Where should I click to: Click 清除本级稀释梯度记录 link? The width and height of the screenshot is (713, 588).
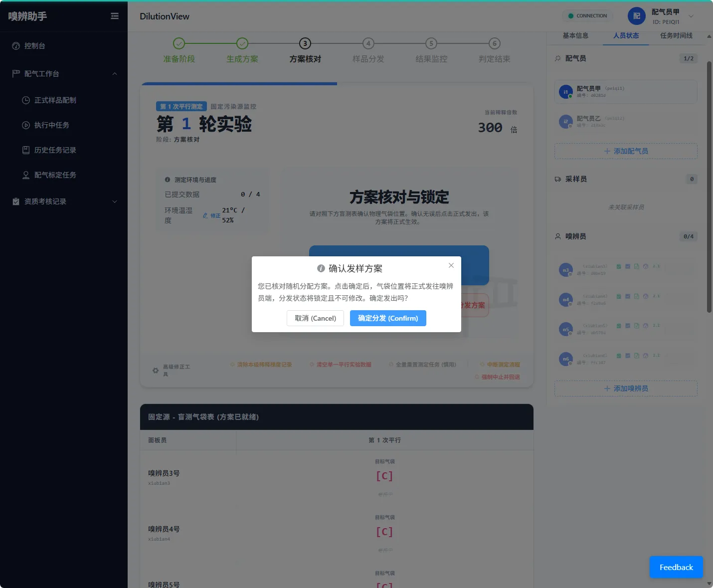click(261, 365)
